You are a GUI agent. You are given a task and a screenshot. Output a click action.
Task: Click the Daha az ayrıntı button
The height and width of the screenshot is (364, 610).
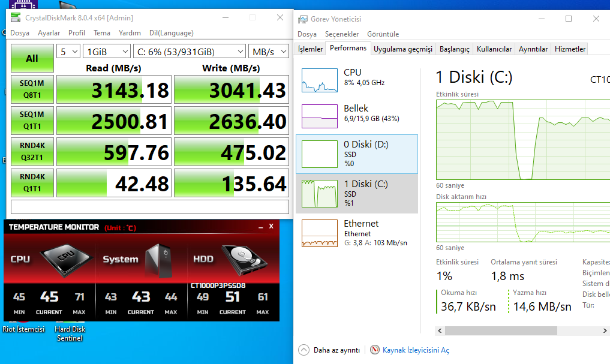329,350
